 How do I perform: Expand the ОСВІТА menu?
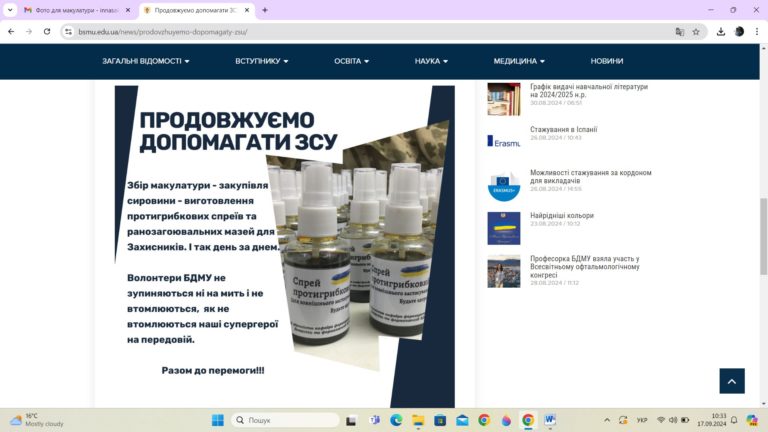pyautogui.click(x=351, y=61)
